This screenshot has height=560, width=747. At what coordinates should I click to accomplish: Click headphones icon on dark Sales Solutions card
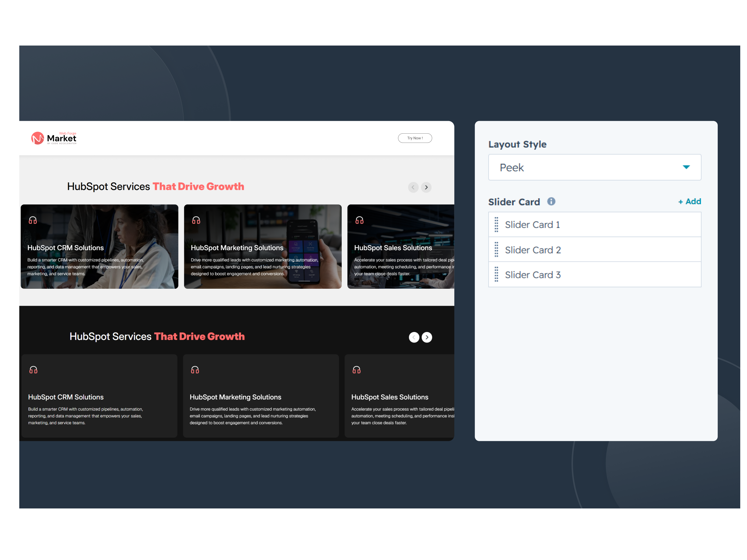[x=357, y=370]
